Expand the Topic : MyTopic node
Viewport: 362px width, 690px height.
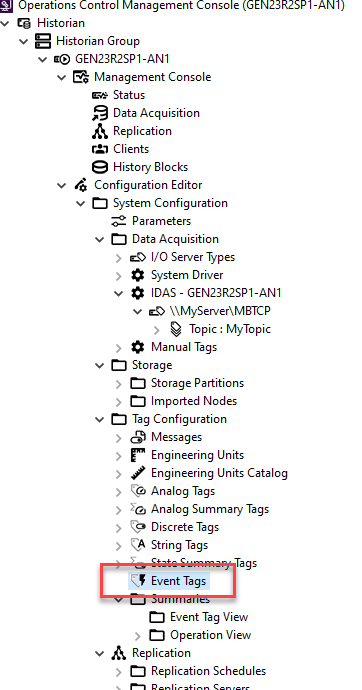tap(157, 330)
